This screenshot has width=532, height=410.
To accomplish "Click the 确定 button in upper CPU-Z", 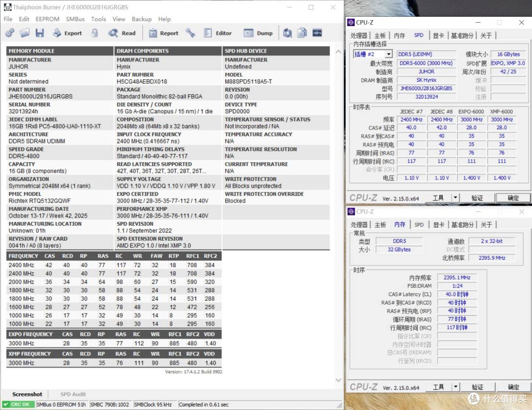I will [x=513, y=198].
